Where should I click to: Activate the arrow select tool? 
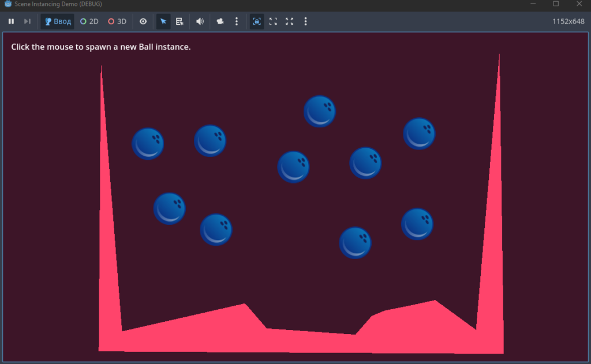(x=163, y=21)
